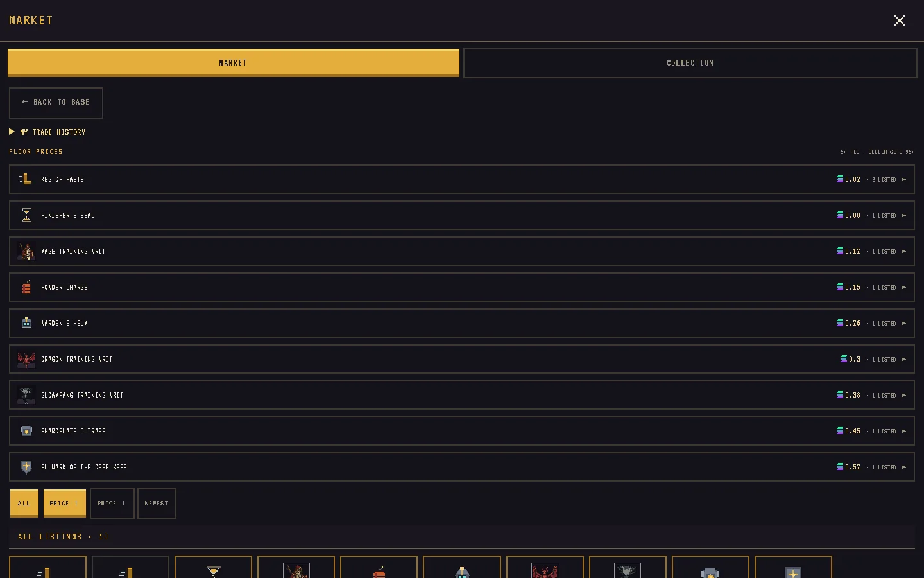Select the All filter
Screen dimensions: 924x578
point(24,504)
